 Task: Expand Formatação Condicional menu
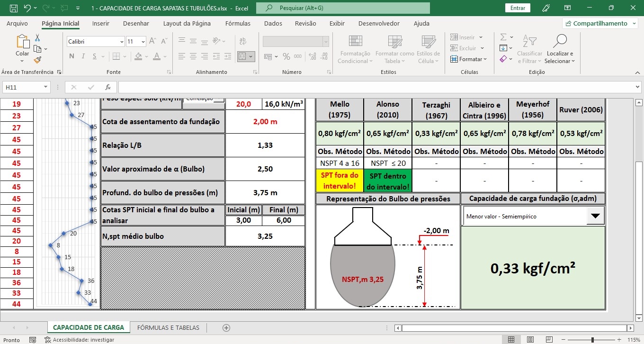pyautogui.click(x=355, y=49)
